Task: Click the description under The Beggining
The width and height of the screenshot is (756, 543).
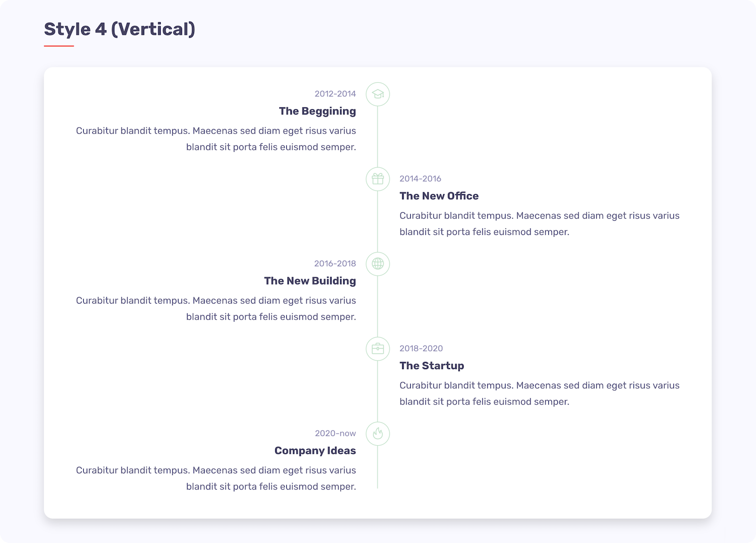Action: point(216,139)
